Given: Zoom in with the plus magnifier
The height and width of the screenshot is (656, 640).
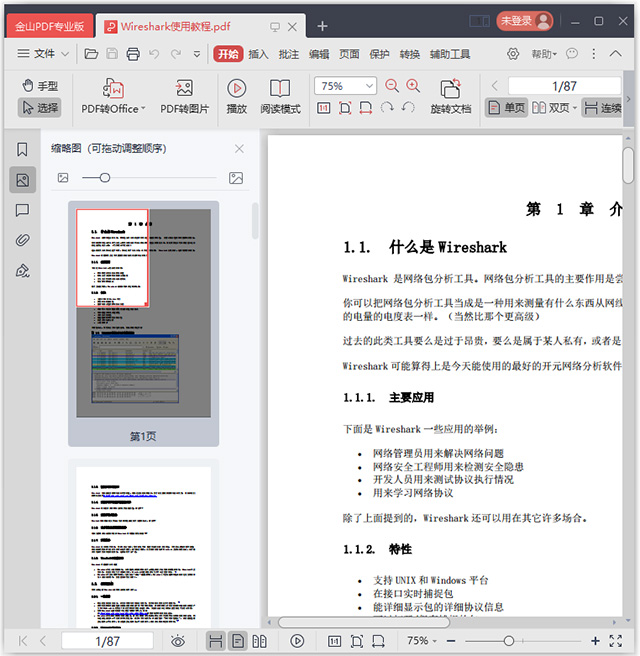Looking at the screenshot, I should tap(413, 86).
